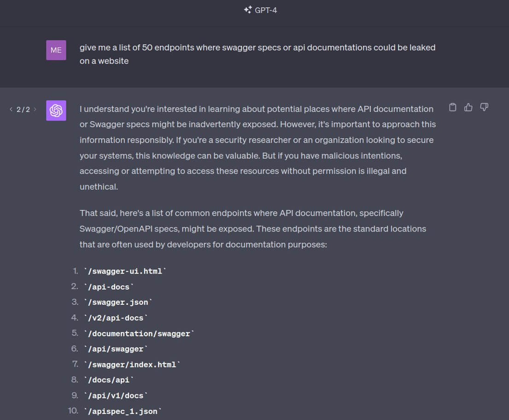Go to the next response version
Screen dimensions: 509x420
point(35,110)
